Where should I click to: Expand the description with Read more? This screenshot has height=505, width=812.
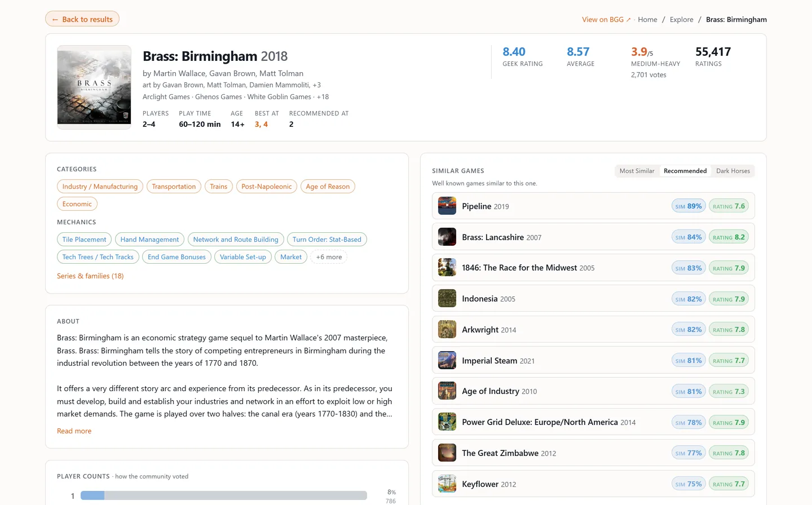pyautogui.click(x=74, y=431)
